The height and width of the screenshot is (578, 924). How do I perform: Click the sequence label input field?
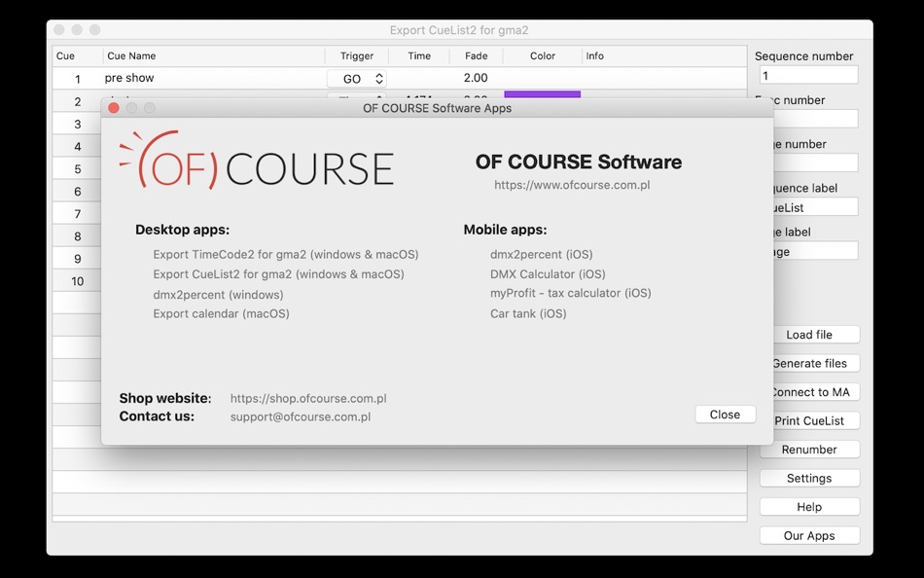(816, 207)
